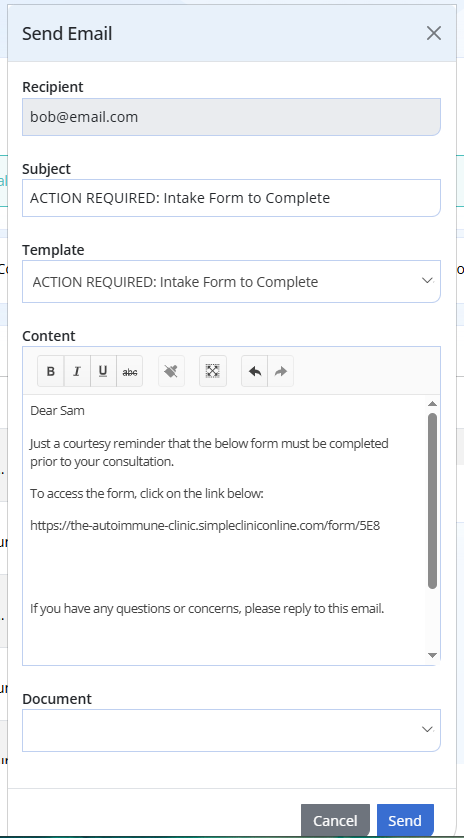The width and height of the screenshot is (464, 838).
Task: Click the 'Content' label
Action: click(49, 336)
